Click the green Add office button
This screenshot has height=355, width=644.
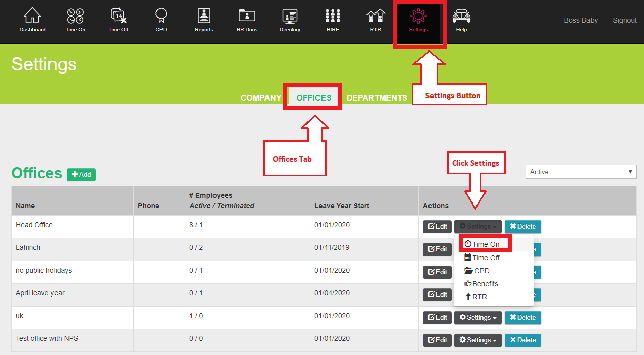point(81,175)
